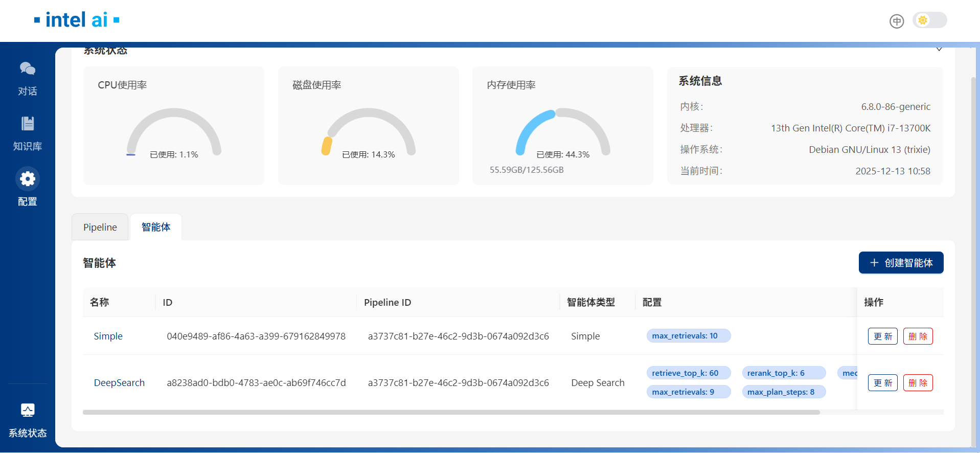The image size is (980, 453).
Task: Open the 知识库 knowledge base icon
Action: coord(28,124)
